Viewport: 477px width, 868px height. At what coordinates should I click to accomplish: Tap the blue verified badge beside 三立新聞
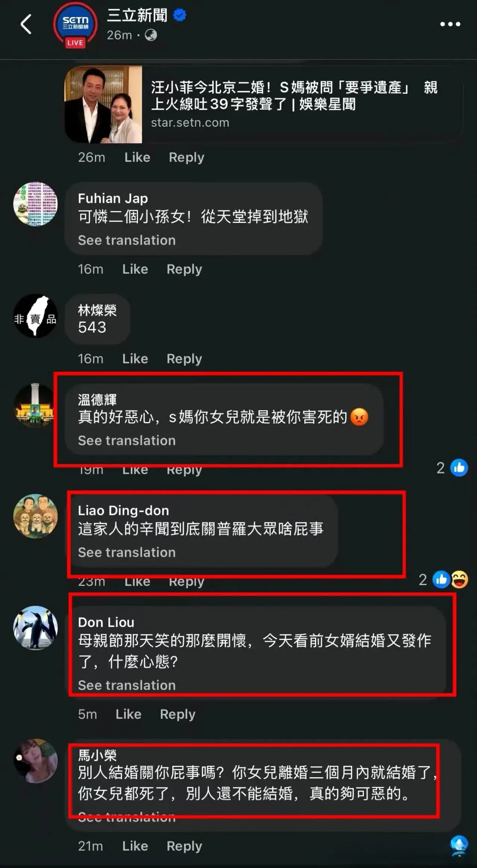[180, 16]
